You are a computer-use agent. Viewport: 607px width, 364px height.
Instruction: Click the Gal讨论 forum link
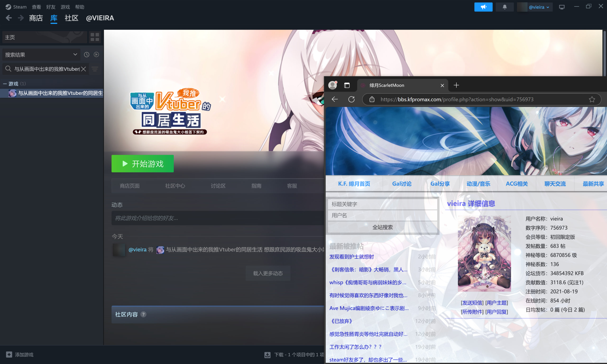coord(401,184)
